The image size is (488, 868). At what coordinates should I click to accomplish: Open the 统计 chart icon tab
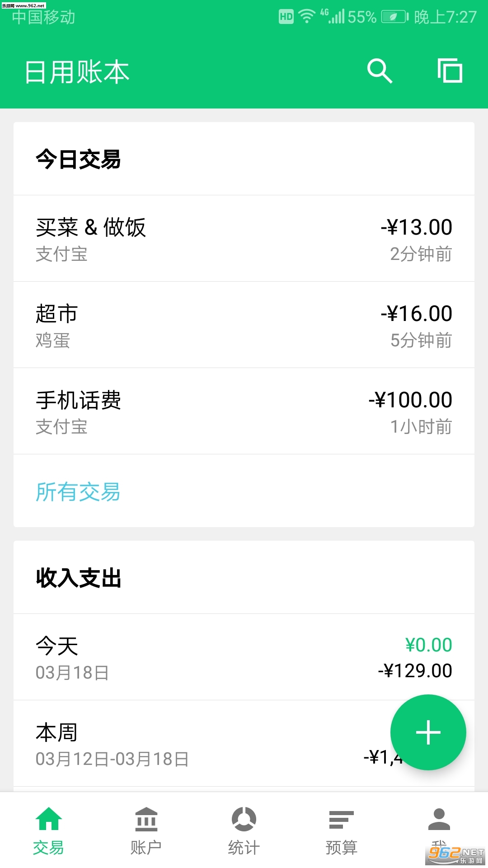coord(244,819)
